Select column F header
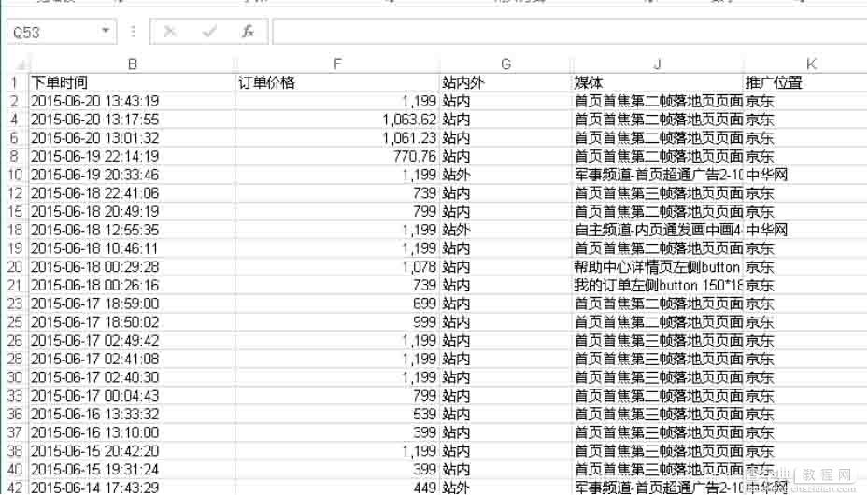The height and width of the screenshot is (495, 868). [337, 64]
